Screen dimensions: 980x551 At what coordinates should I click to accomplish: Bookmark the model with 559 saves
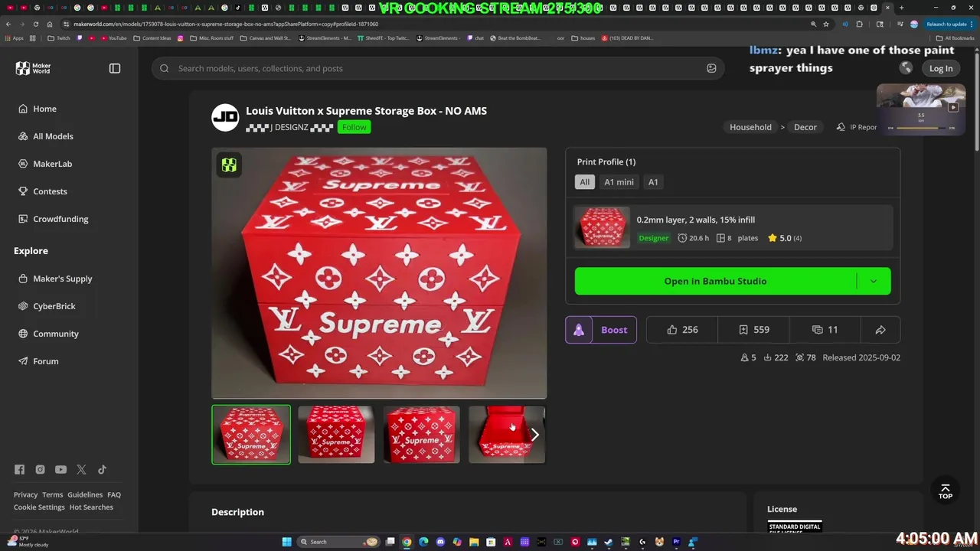point(754,330)
